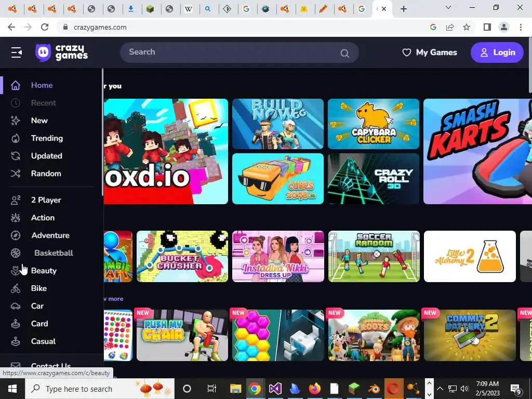Click the Home house icon
532x399 pixels.
point(16,85)
